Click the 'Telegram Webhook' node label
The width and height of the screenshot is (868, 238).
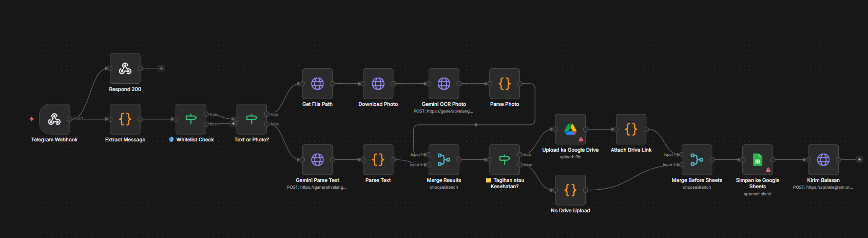[x=54, y=140]
